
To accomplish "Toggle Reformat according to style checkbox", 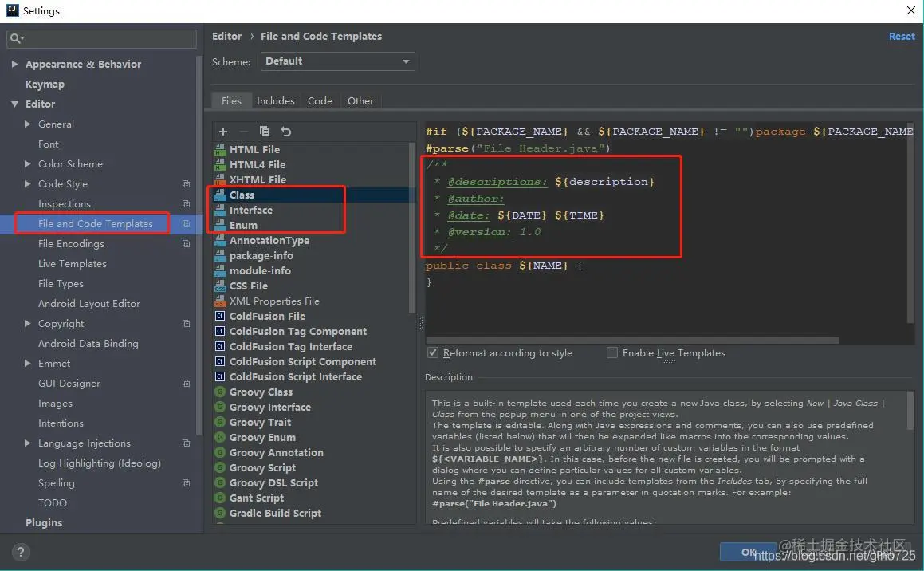I will (433, 353).
